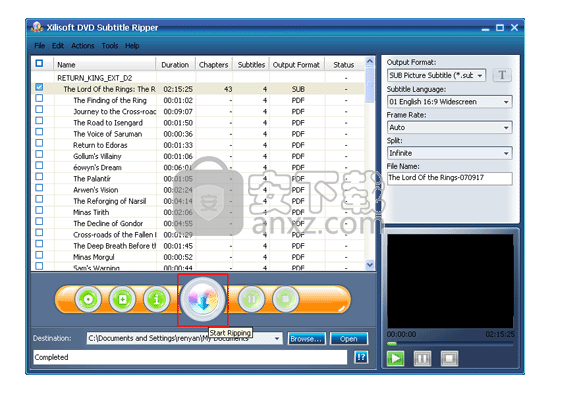This screenshot has width=562, height=396.
Task: Show info with the green i button
Action: tap(156, 299)
